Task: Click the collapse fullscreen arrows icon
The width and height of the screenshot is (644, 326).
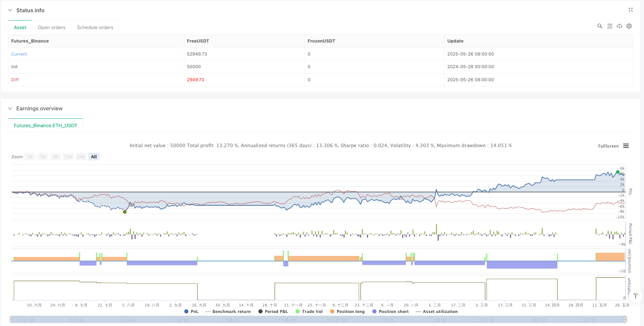Action: pyautogui.click(x=631, y=10)
